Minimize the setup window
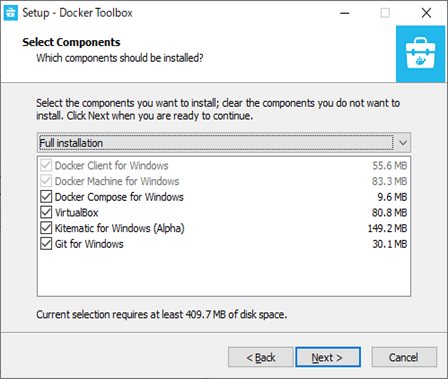The image size is (448, 379). 344,13
